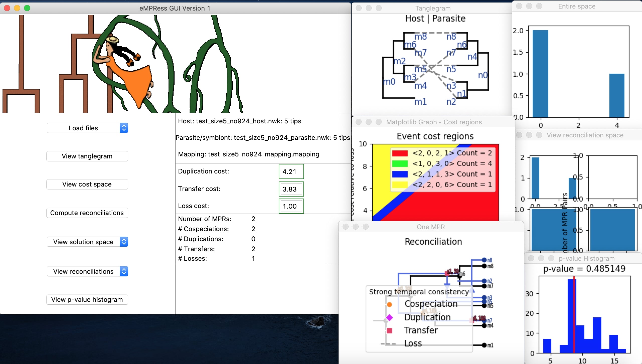Open the View reconciliations dropdown arrows
This screenshot has width=642, height=364.
point(124,271)
